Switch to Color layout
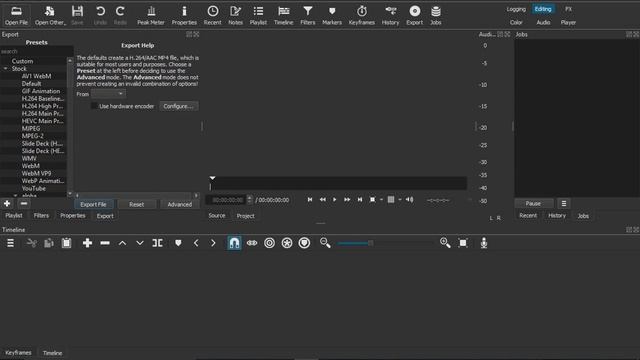640x360 pixels. (516, 22)
